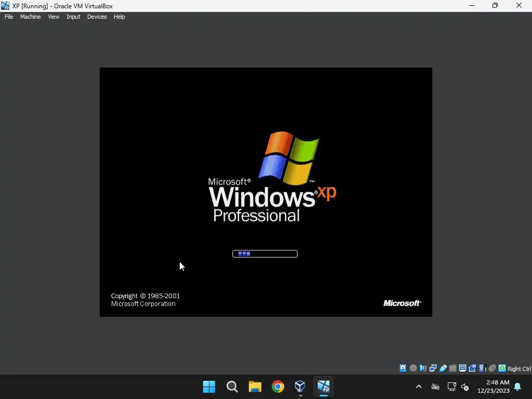Click the virtualization engine V icon
532x399 pixels.
point(482,368)
